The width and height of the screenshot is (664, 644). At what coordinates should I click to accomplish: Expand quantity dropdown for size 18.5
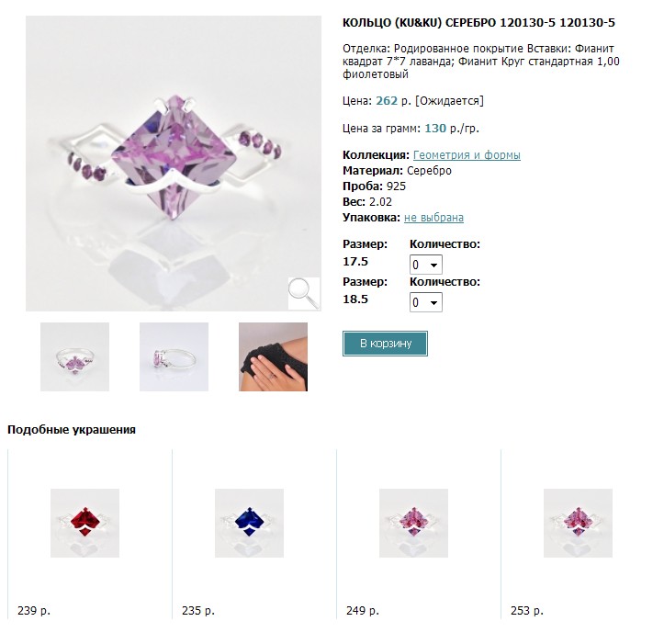coord(426,302)
